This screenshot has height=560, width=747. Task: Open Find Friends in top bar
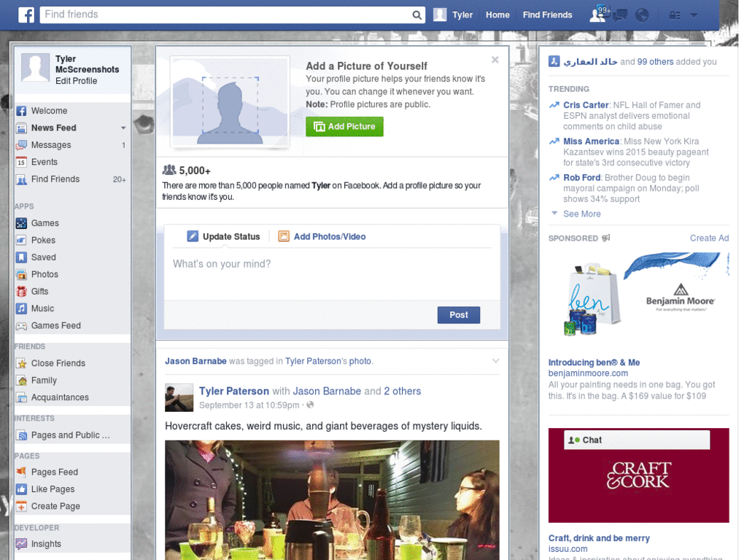tap(547, 15)
